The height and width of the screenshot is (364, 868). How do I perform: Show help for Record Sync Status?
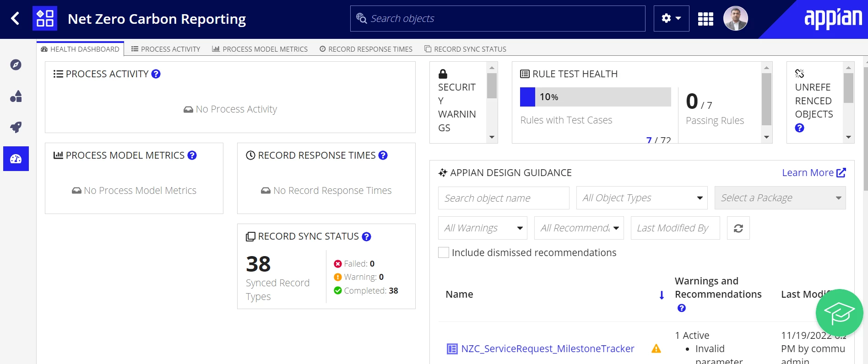(x=366, y=236)
